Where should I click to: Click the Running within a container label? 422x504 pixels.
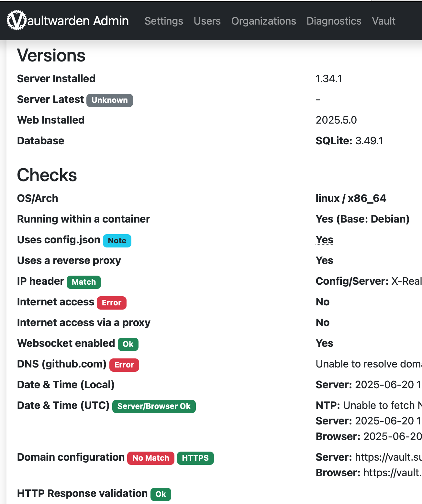(83, 219)
